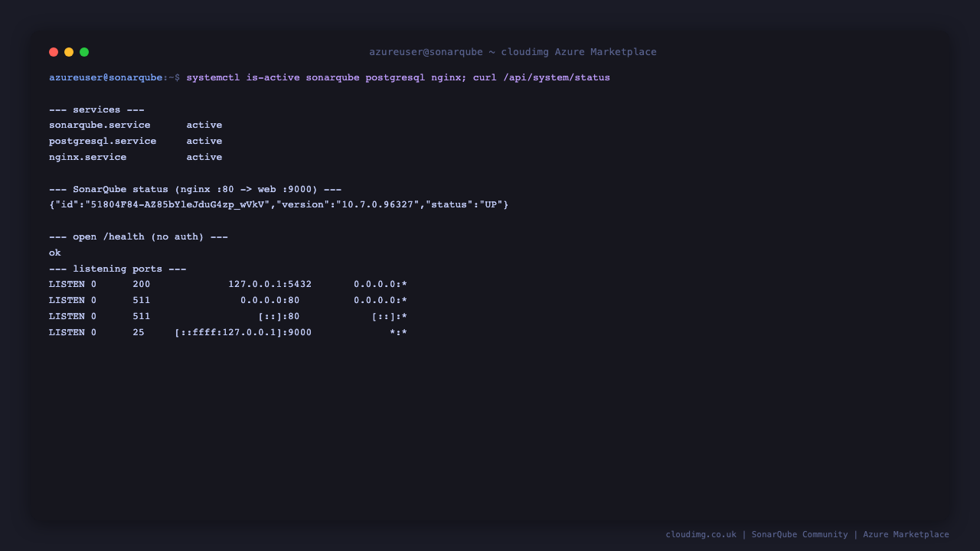Click the cloudimg.co.uk footer text

(x=701, y=534)
